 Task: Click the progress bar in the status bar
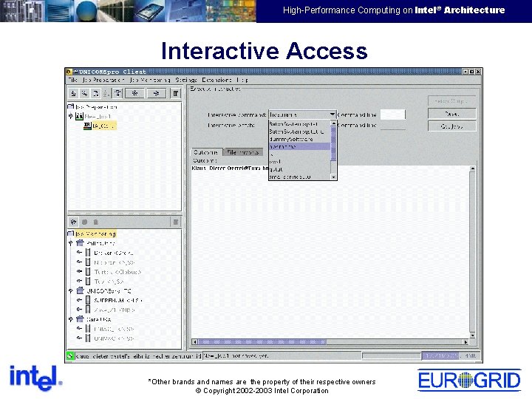click(x=392, y=355)
